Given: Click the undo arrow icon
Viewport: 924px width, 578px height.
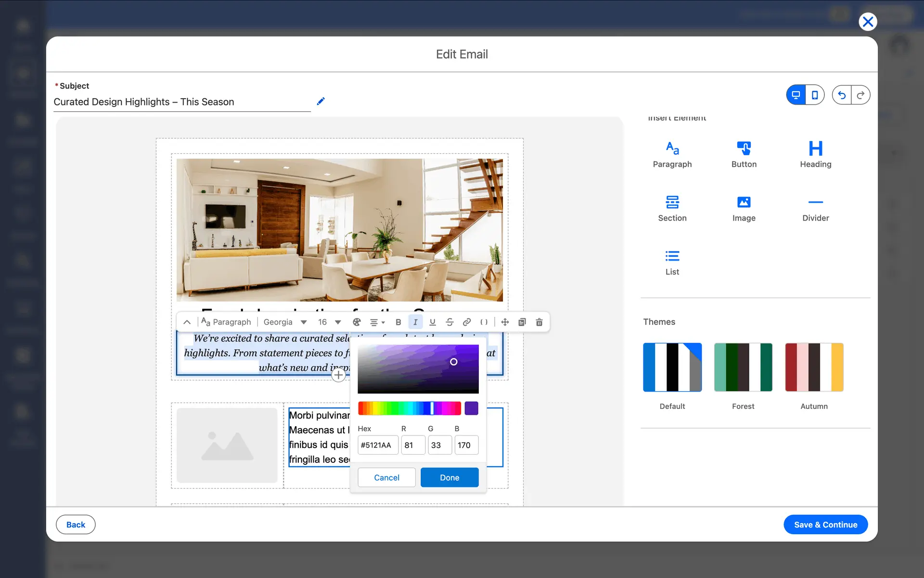Looking at the screenshot, I should 842,95.
